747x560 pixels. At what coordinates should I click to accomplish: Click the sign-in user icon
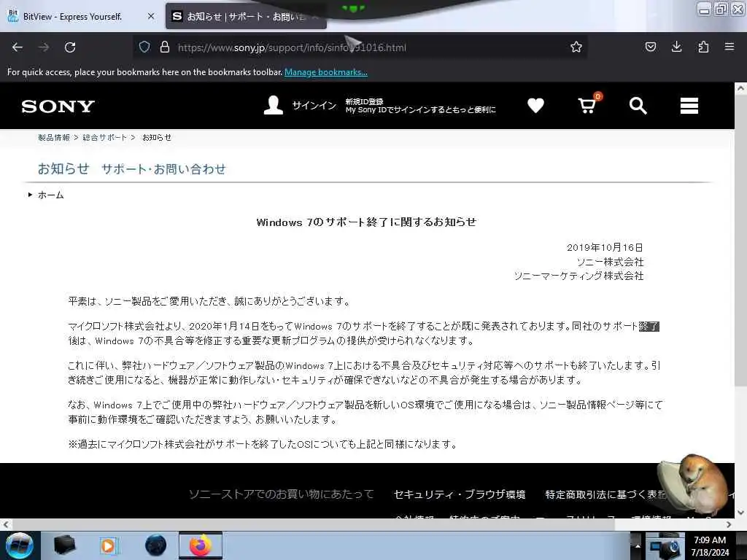tap(274, 105)
